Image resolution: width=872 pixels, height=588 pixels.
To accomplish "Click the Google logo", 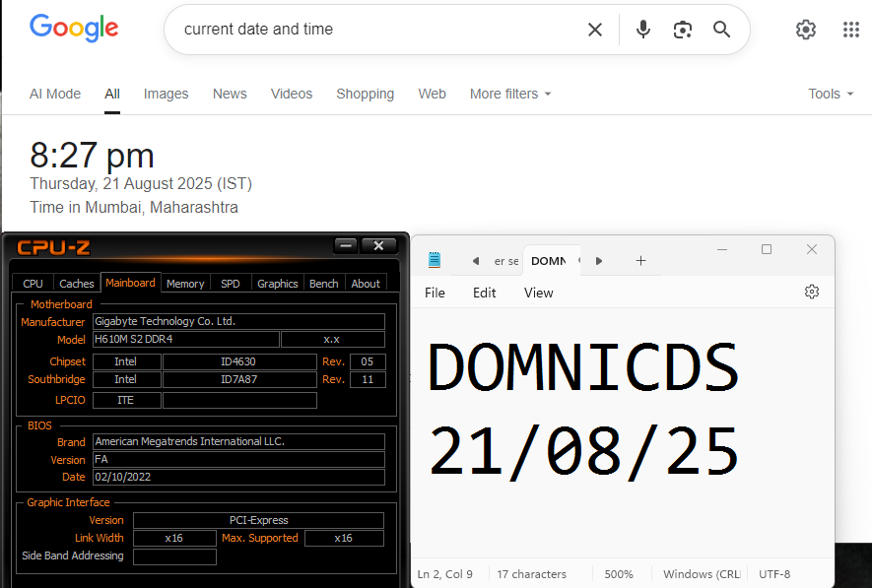I will click(x=74, y=28).
